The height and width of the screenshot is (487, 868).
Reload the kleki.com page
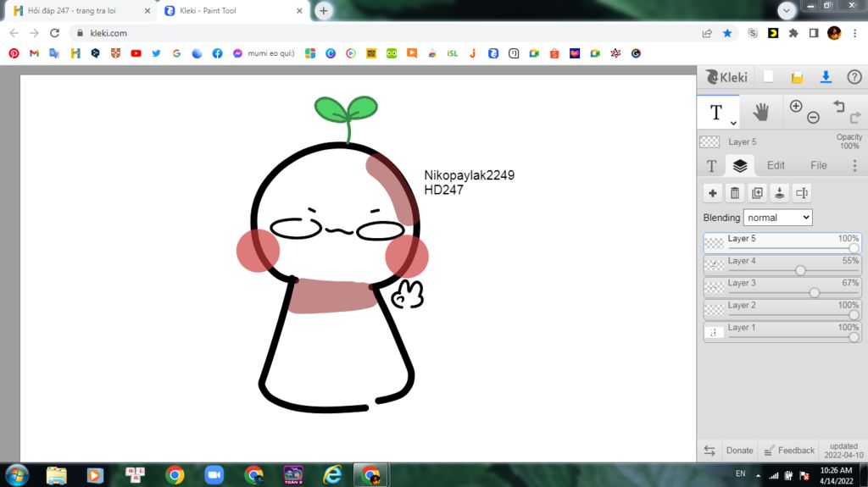(x=54, y=33)
